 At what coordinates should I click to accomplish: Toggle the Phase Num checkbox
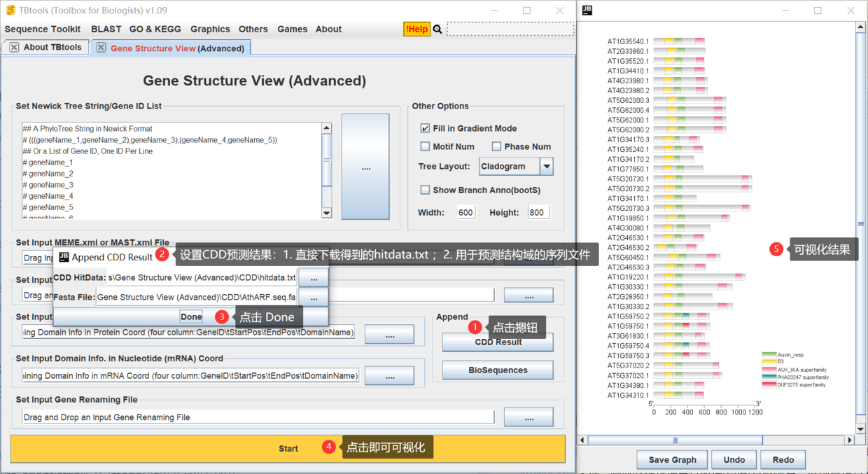[x=496, y=146]
